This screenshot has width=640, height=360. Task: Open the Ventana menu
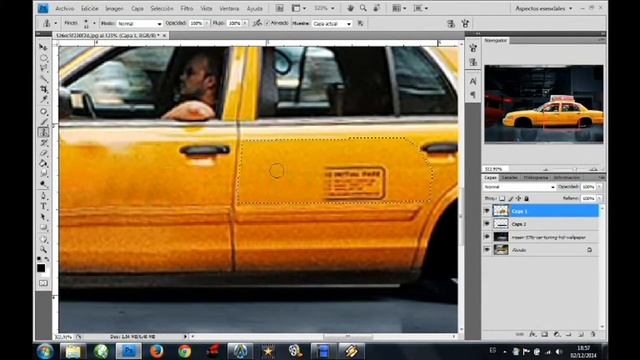pyautogui.click(x=229, y=8)
